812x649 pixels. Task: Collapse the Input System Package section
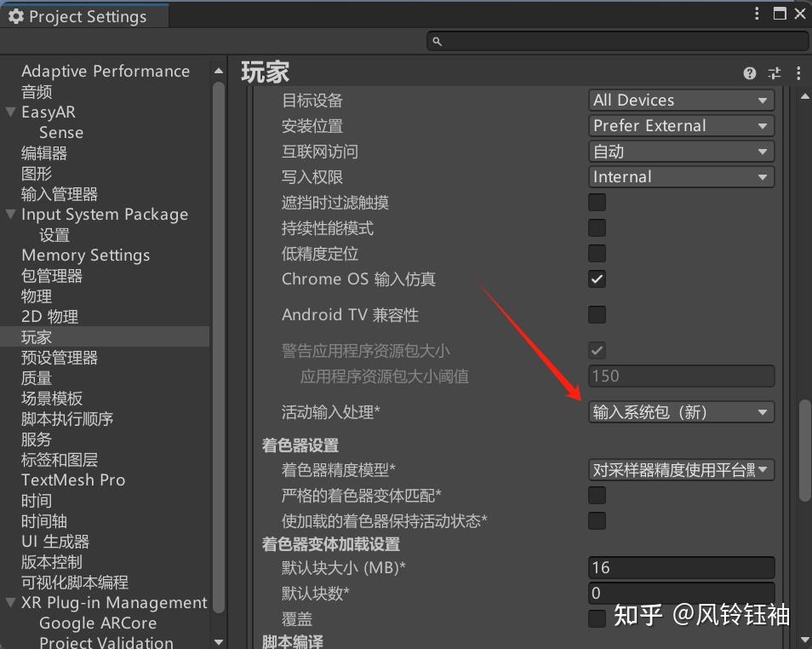click(9, 214)
